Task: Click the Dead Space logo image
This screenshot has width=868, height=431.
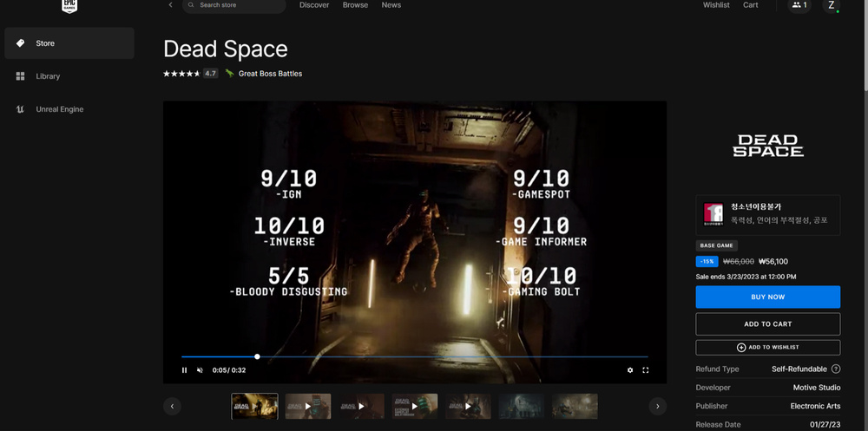Action: (768, 146)
